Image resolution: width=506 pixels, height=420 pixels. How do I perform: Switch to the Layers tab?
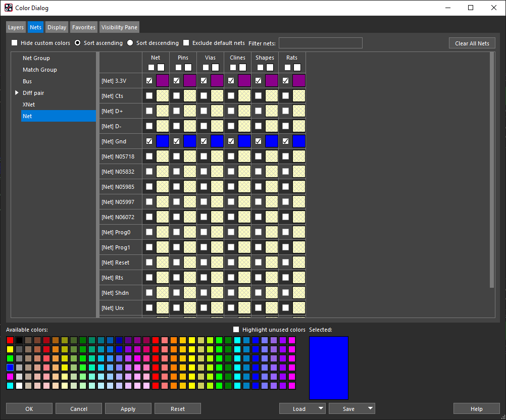point(16,27)
